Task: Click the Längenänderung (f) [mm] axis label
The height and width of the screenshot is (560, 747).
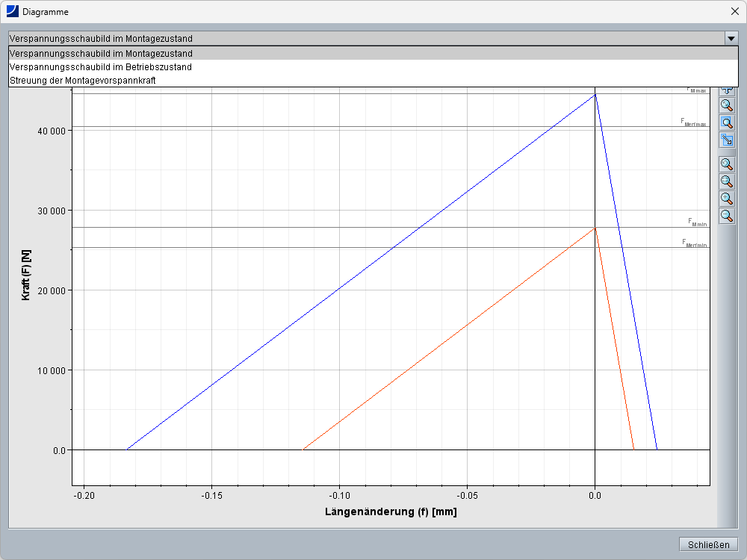Action: [390, 512]
